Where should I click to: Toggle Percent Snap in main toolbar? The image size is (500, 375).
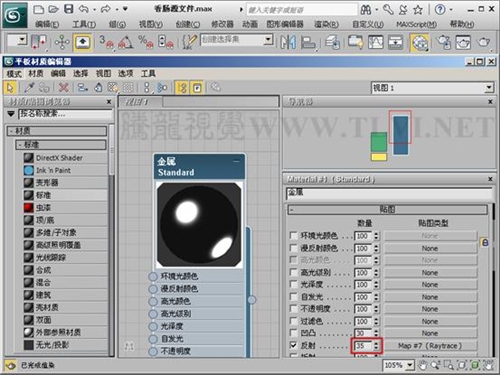point(146,42)
